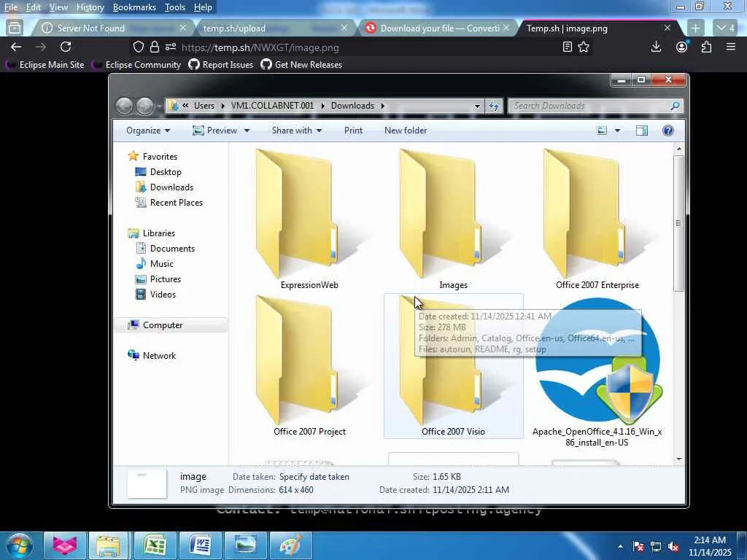Toggle the preview pane icon

pos(642,131)
